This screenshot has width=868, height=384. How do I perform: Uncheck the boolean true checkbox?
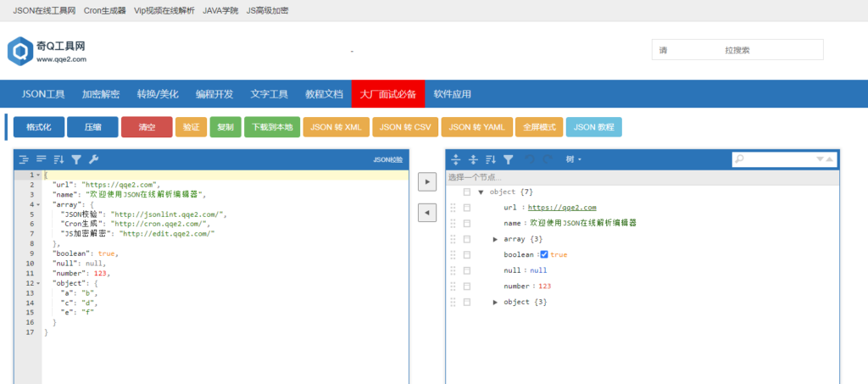click(544, 254)
